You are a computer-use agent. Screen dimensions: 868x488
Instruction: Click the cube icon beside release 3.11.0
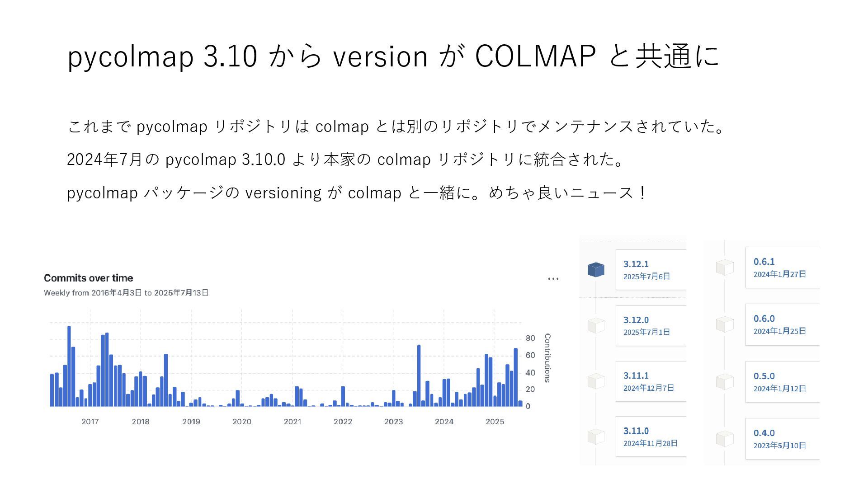(x=596, y=436)
